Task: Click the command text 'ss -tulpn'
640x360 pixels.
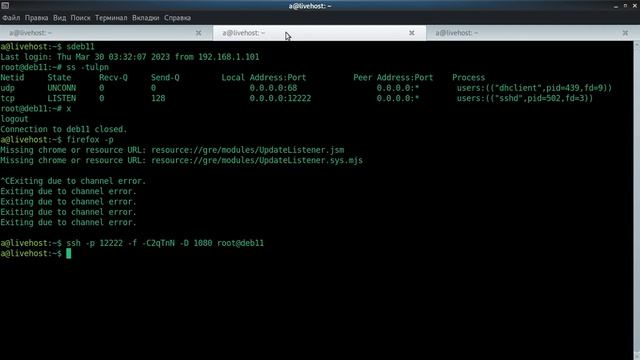Action: click(87, 67)
